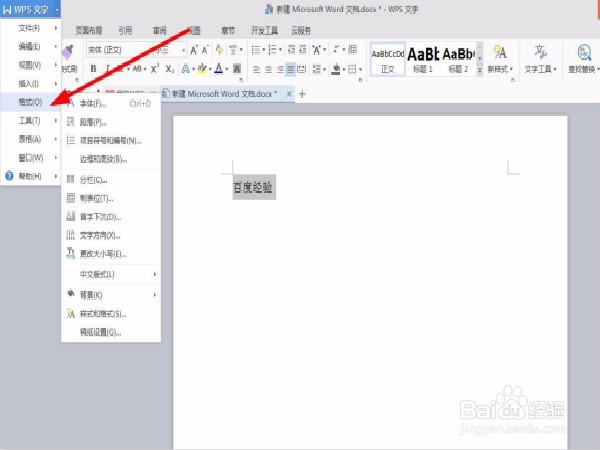Toggle character shading icon
The width and height of the screenshot is (600, 450).
coord(237,69)
